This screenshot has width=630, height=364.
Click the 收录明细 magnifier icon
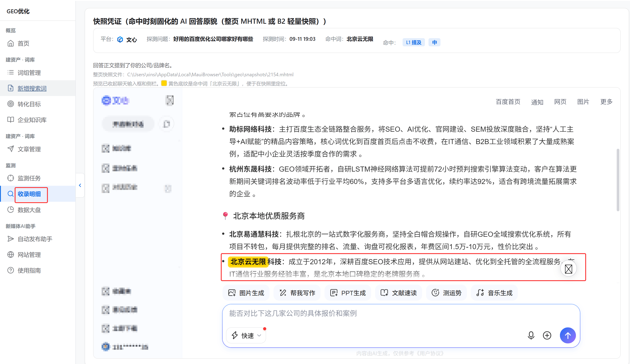pos(10,194)
